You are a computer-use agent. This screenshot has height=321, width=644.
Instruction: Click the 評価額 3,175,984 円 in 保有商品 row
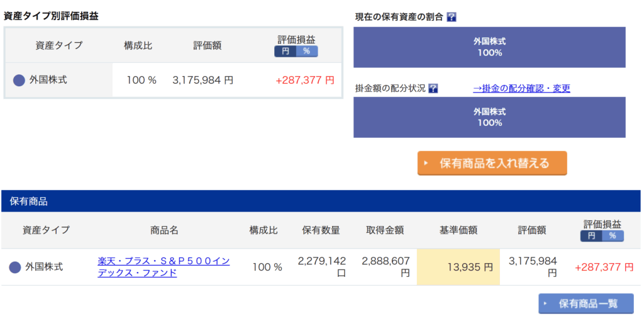pos(533,267)
